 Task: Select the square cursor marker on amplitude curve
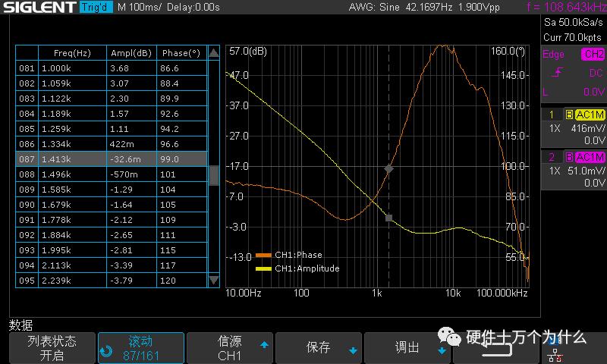388,218
